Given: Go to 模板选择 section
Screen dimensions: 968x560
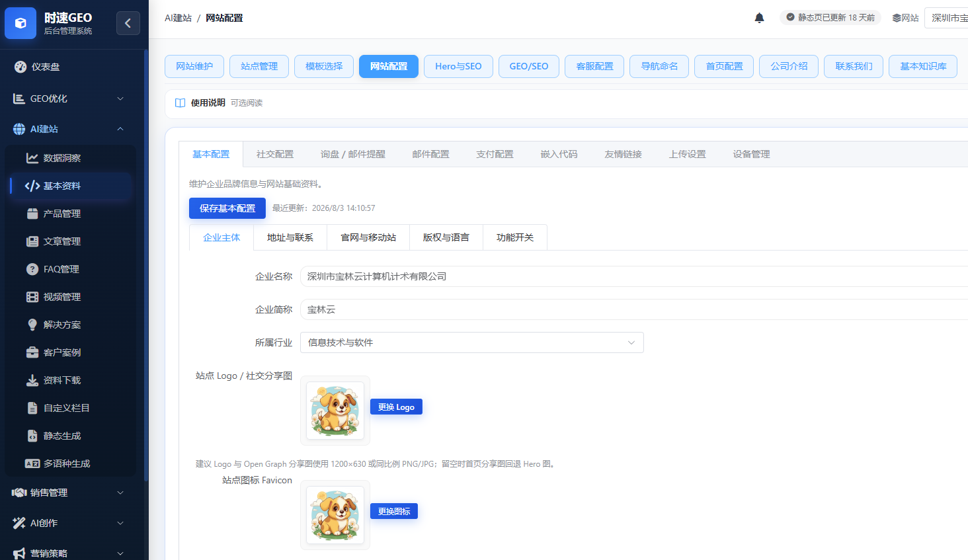Looking at the screenshot, I should click(x=324, y=66).
